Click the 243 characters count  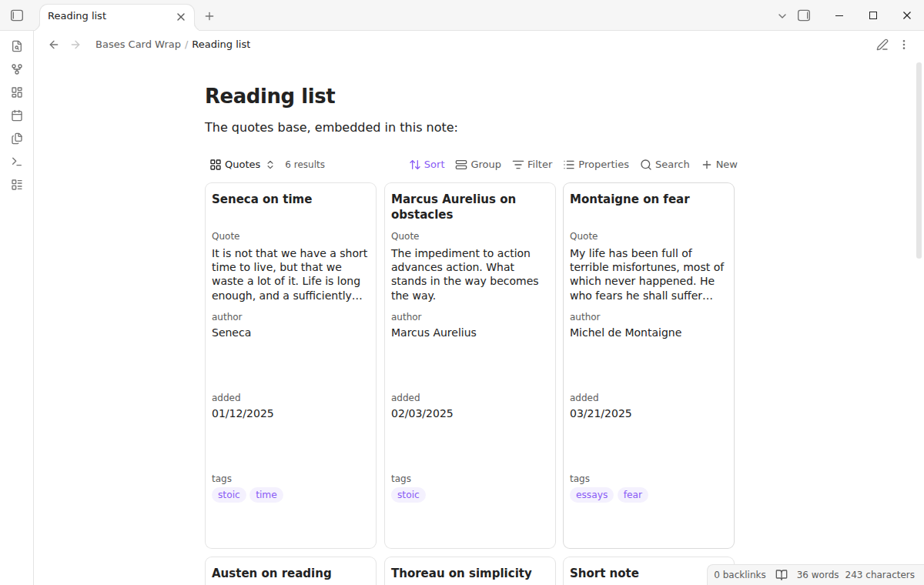point(880,575)
